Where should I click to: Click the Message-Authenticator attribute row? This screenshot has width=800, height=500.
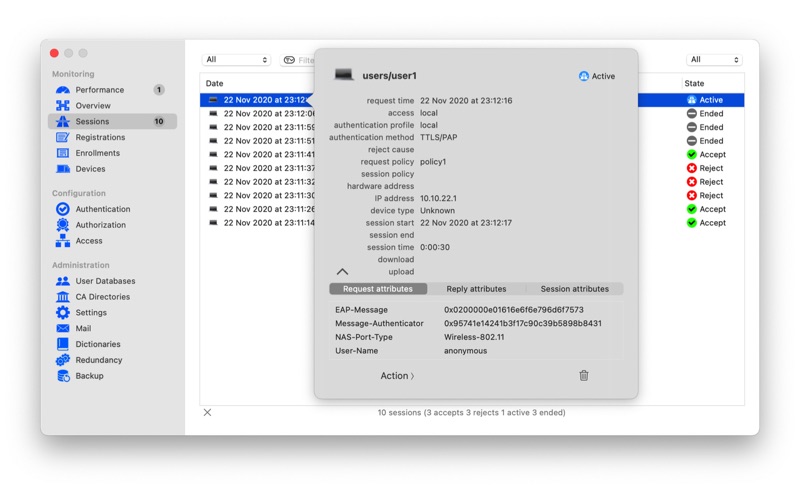(x=476, y=323)
